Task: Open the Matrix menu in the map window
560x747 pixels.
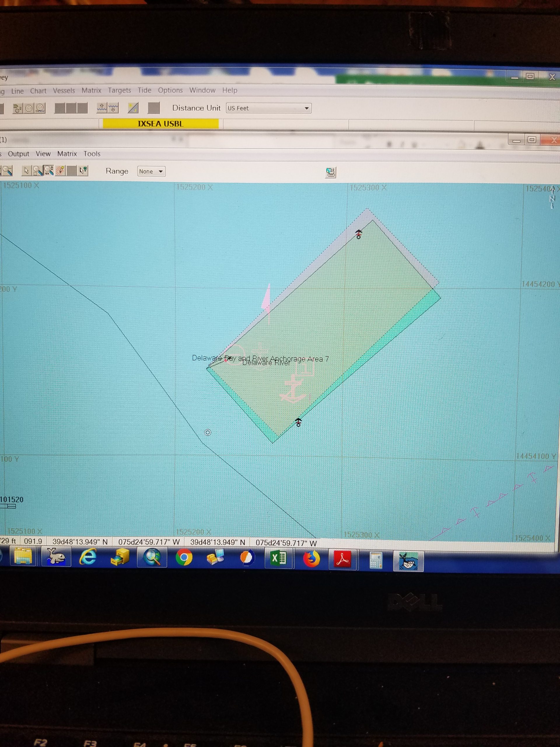Action: pos(67,154)
